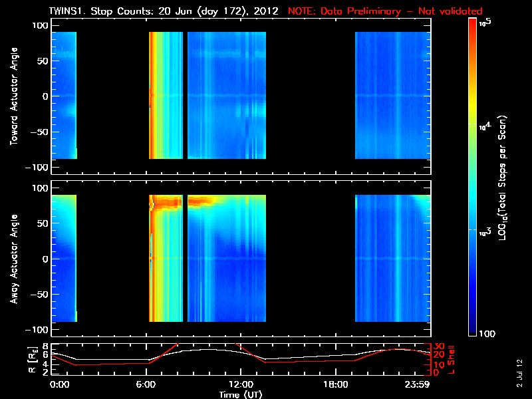Viewport: 532px width, 399px height.
Task: Click the '2 Jul 12' date stamp
Action: [x=519, y=373]
